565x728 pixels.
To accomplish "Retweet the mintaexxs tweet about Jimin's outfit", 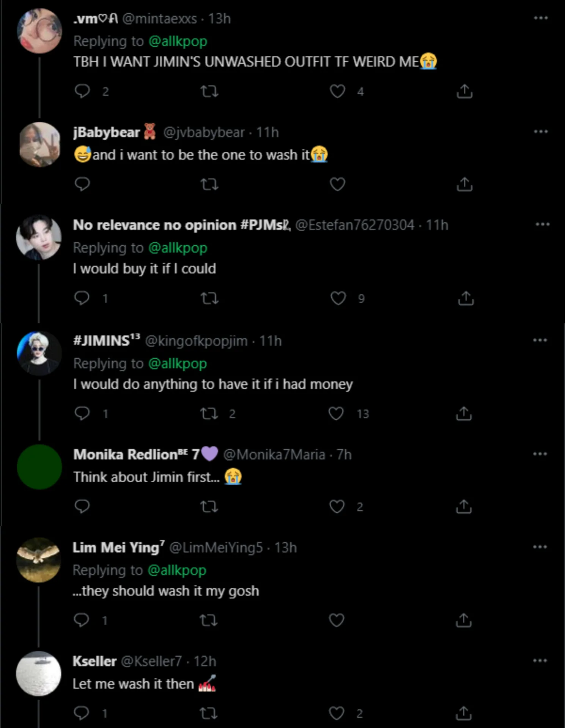I will 209,91.
